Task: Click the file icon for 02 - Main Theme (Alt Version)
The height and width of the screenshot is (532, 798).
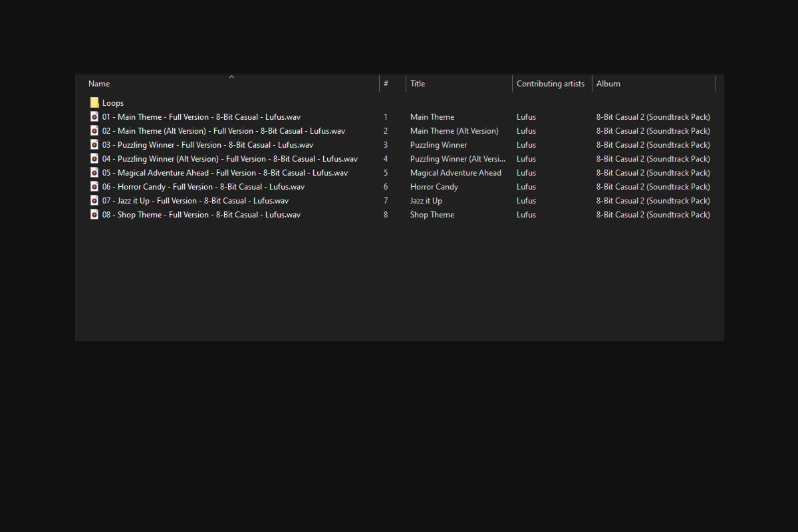Action: pos(94,131)
